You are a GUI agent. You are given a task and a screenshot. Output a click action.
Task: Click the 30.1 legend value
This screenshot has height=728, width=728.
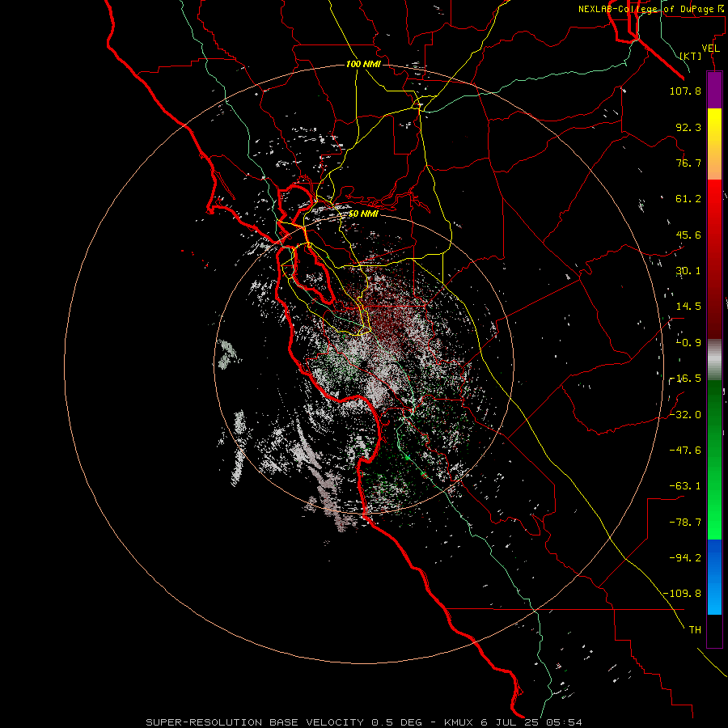[x=688, y=271]
